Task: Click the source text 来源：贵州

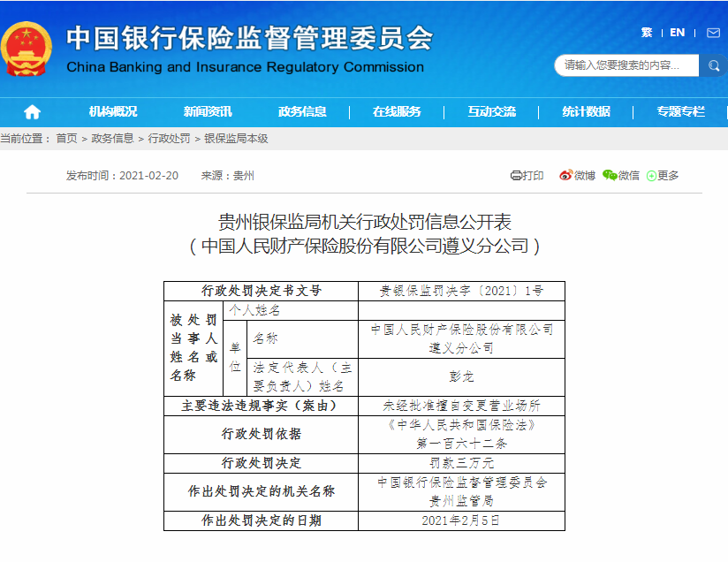Action: (x=228, y=176)
